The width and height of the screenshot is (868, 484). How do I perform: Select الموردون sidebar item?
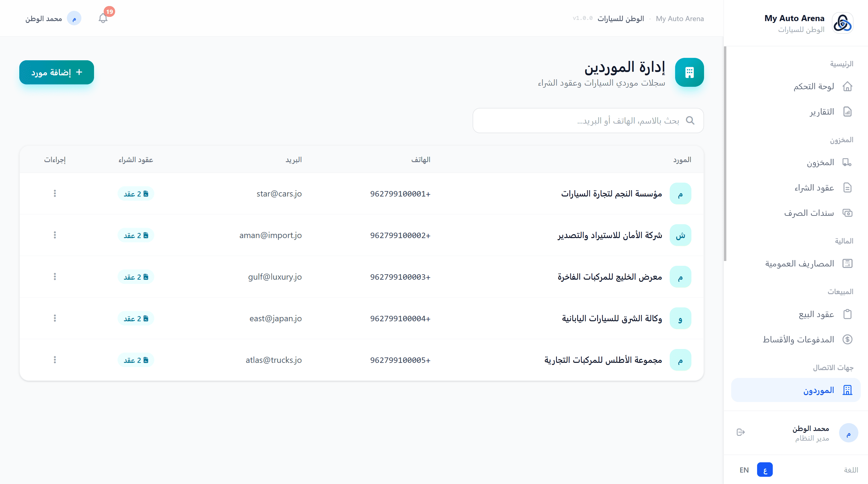point(796,390)
